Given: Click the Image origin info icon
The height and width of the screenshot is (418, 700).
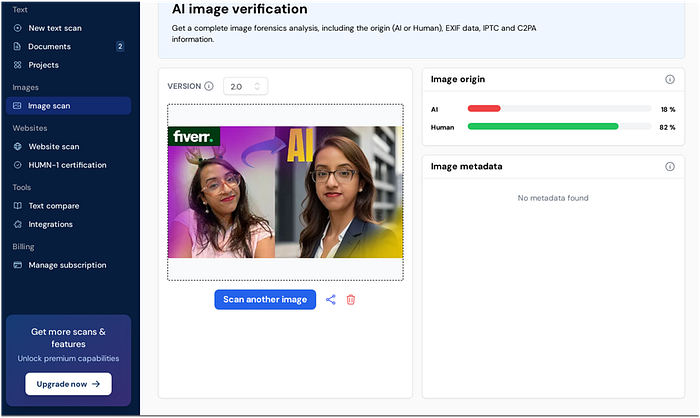Looking at the screenshot, I should [670, 79].
